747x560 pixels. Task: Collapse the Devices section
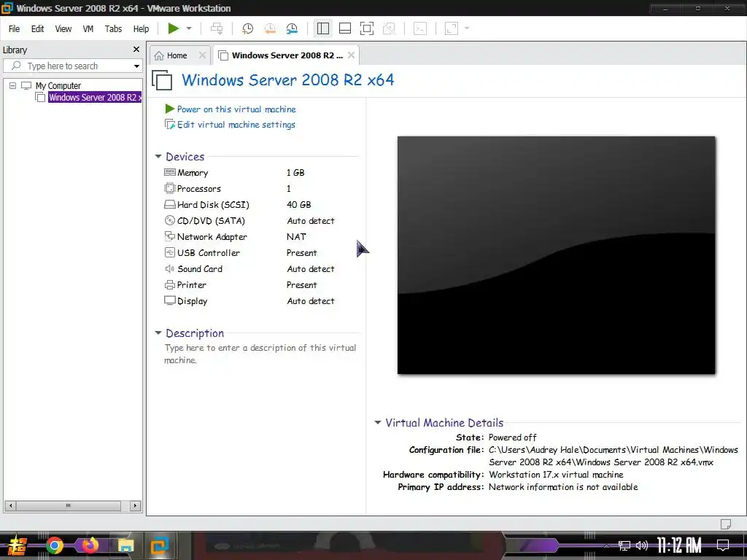(158, 157)
